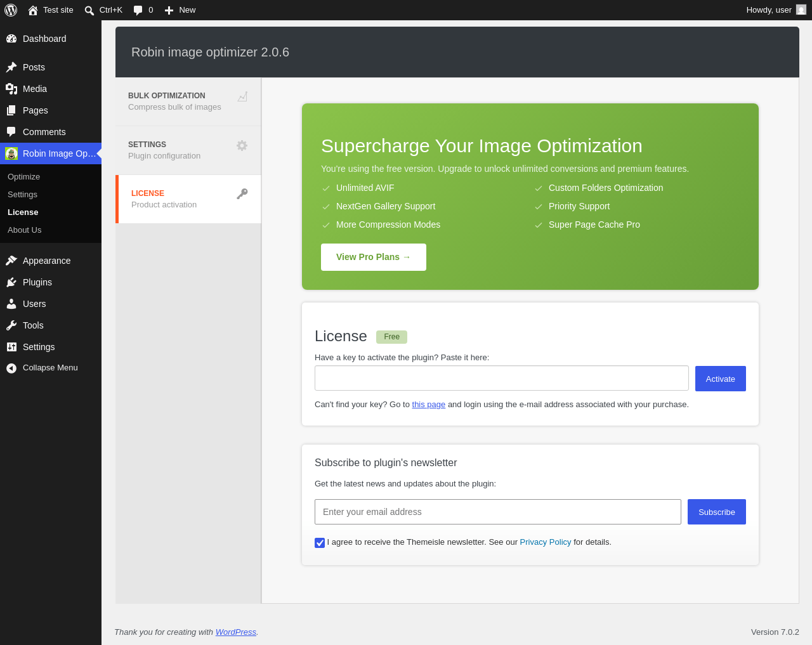Click the Users person icon
812x645 pixels.
pos(11,304)
